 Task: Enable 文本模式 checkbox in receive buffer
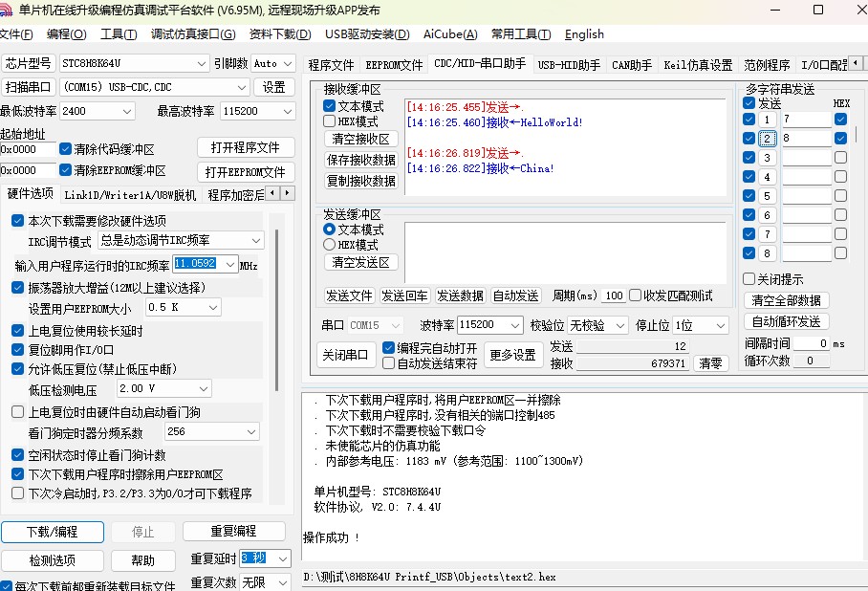pos(330,105)
